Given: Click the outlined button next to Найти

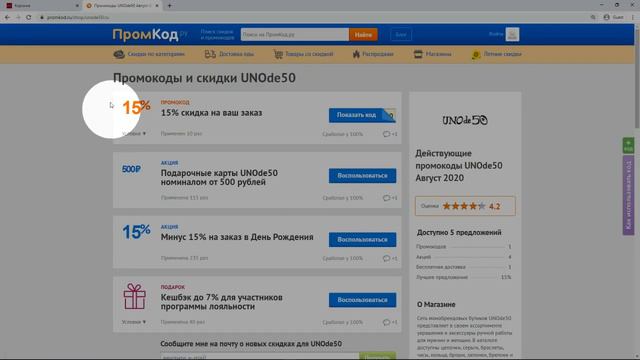Looking at the screenshot, I should coord(401,35).
